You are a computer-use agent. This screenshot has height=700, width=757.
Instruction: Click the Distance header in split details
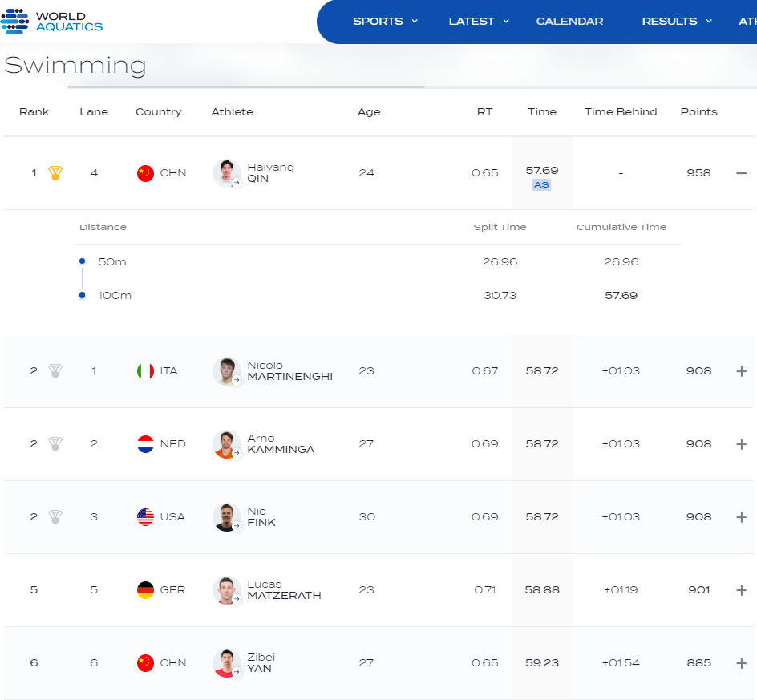tap(103, 227)
